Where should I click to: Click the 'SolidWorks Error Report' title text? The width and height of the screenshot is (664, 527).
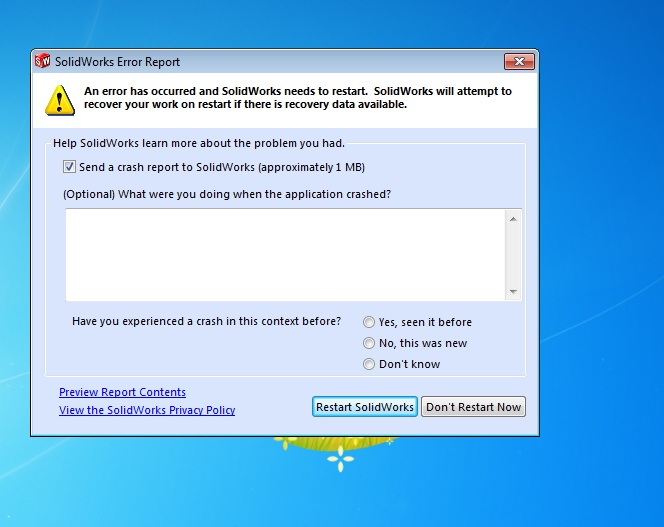117,62
